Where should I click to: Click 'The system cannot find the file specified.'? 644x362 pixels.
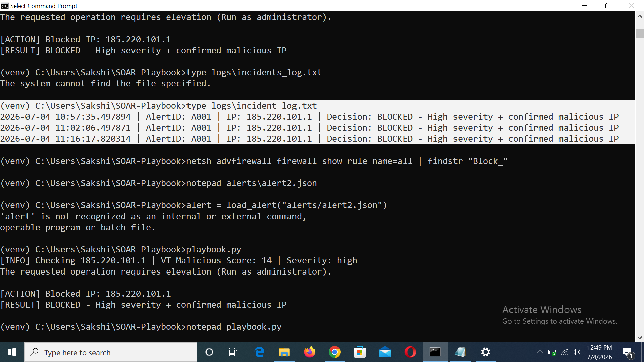[x=105, y=83]
